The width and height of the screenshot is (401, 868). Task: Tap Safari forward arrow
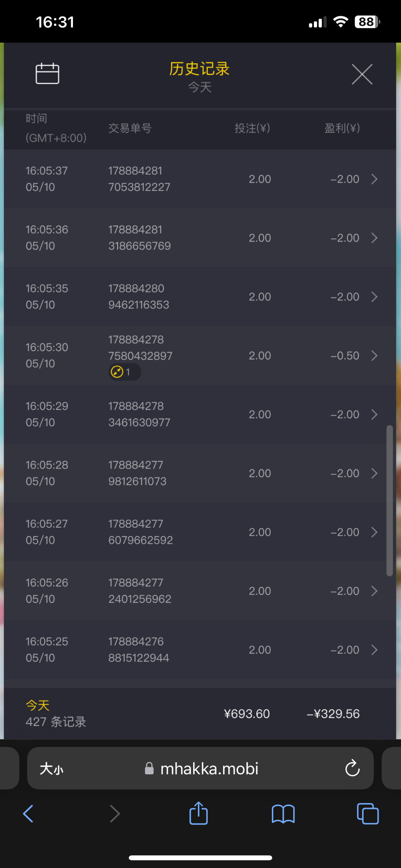pos(114,814)
